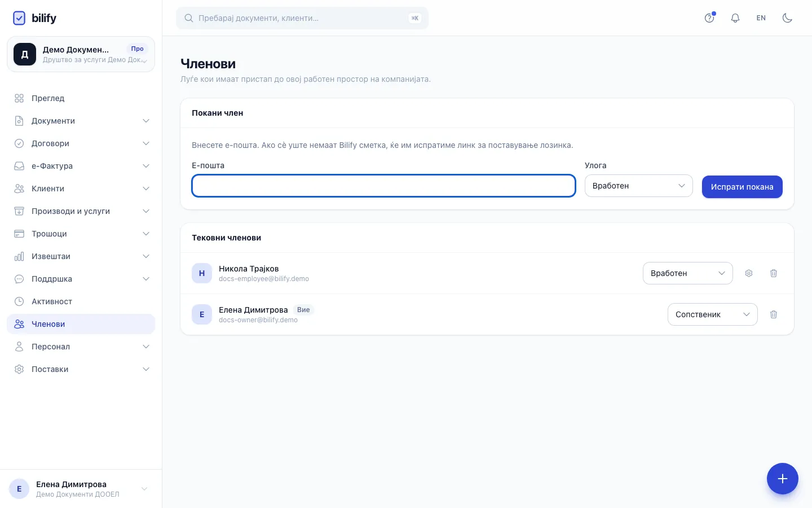This screenshot has width=812, height=508.
Task: Open the Демо Документи company switcher
Action: tap(81, 54)
